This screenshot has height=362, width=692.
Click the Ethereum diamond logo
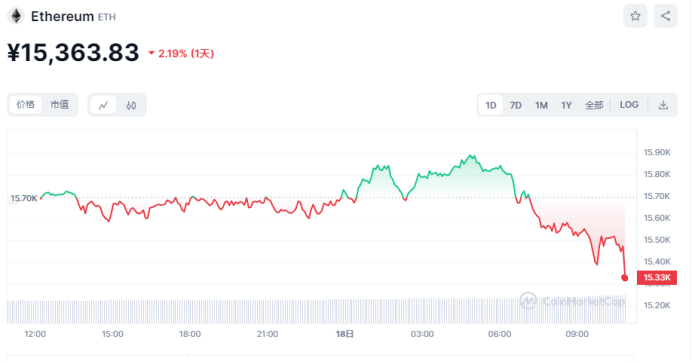16,17
